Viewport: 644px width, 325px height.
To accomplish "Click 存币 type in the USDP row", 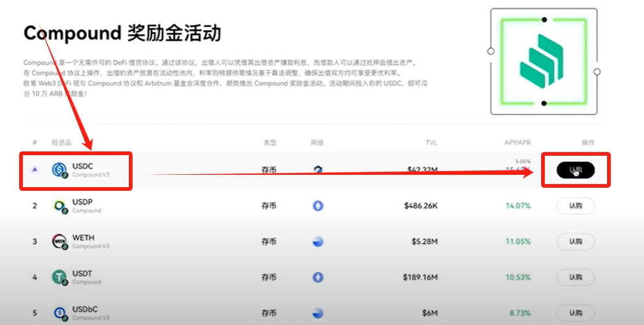I will [x=269, y=206].
